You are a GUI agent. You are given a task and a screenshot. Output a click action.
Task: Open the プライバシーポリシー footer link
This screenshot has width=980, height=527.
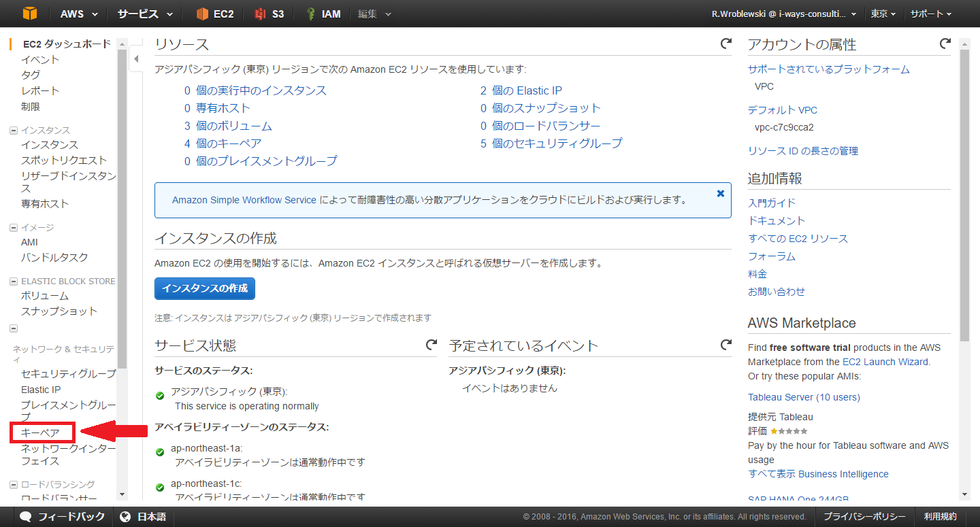click(x=864, y=517)
